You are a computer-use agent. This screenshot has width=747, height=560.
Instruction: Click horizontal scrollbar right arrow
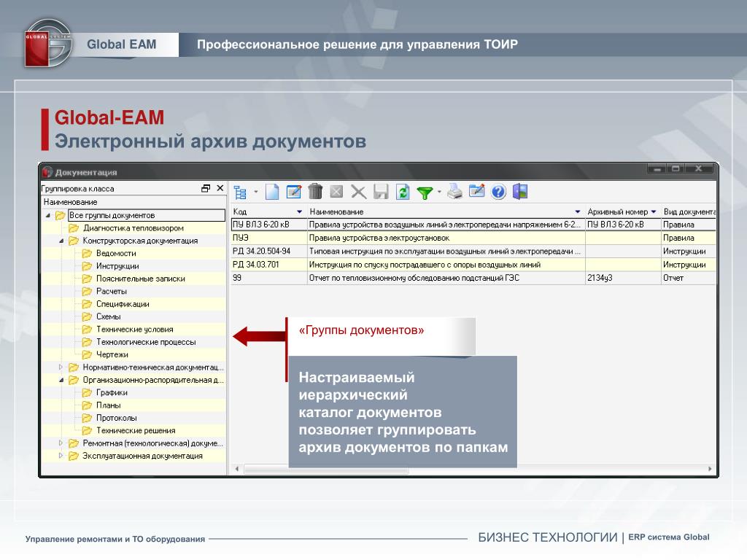pyautogui.click(x=710, y=469)
